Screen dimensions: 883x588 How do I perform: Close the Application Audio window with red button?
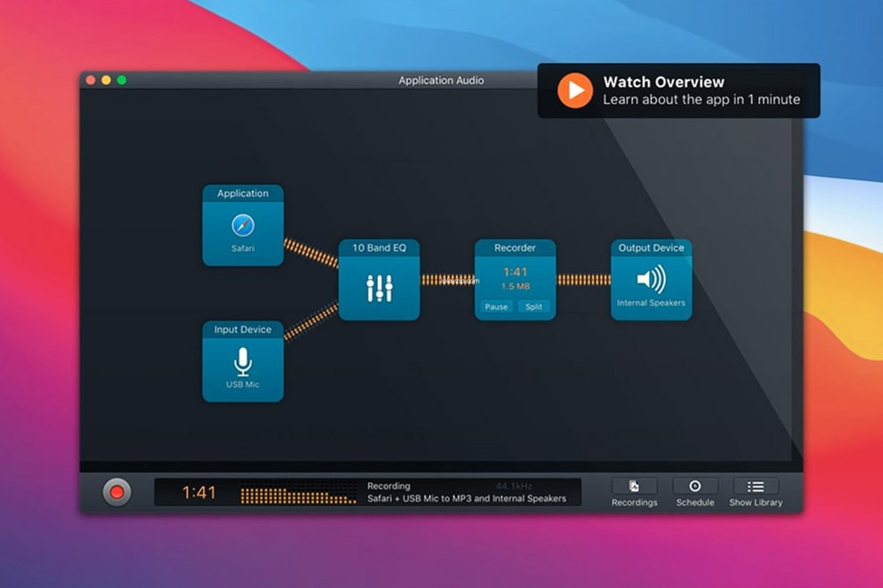click(x=91, y=80)
